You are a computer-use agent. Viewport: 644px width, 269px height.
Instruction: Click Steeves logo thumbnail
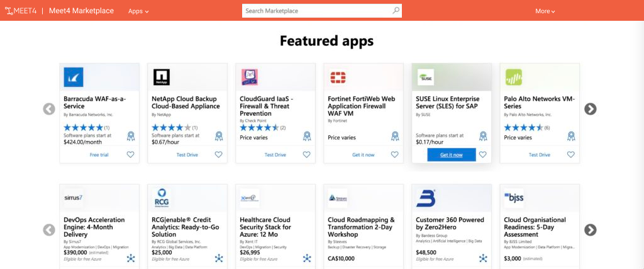pyautogui.click(x=338, y=198)
